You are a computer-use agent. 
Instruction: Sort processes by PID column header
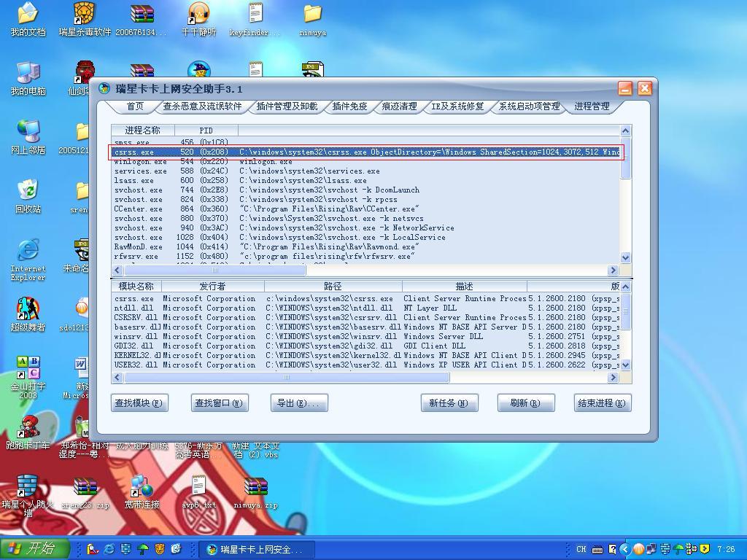(x=206, y=131)
